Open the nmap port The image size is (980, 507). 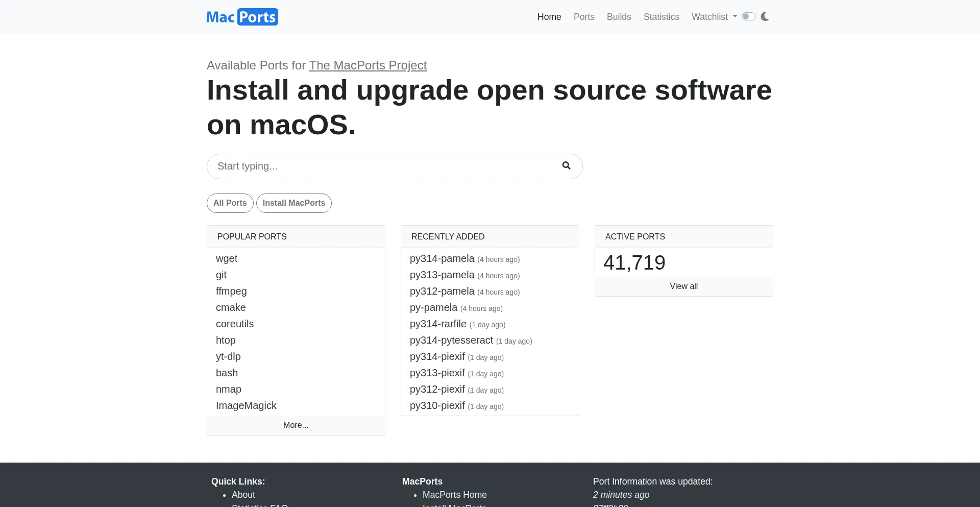(229, 389)
